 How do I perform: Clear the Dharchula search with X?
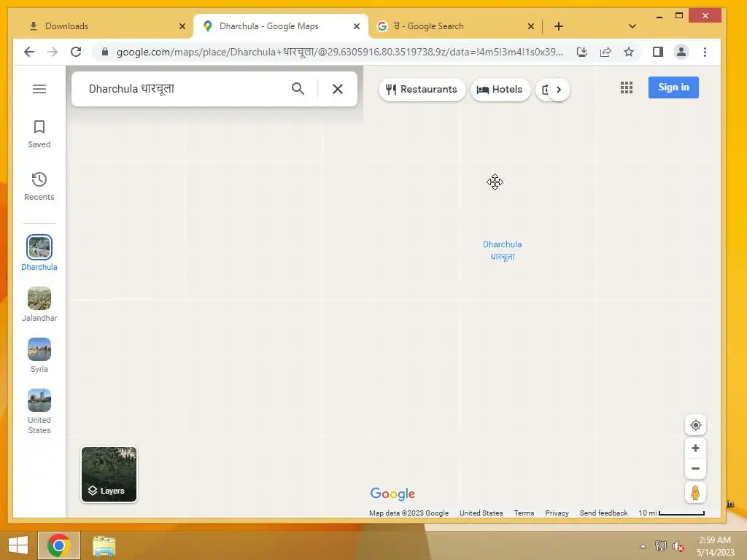click(x=337, y=89)
